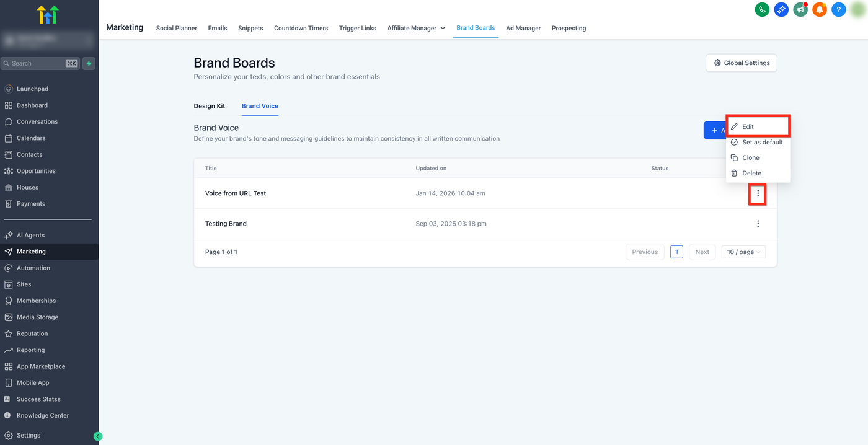Screen dimensions: 868x445
Task: Choose Edit from the context menu
Action: coord(758,126)
